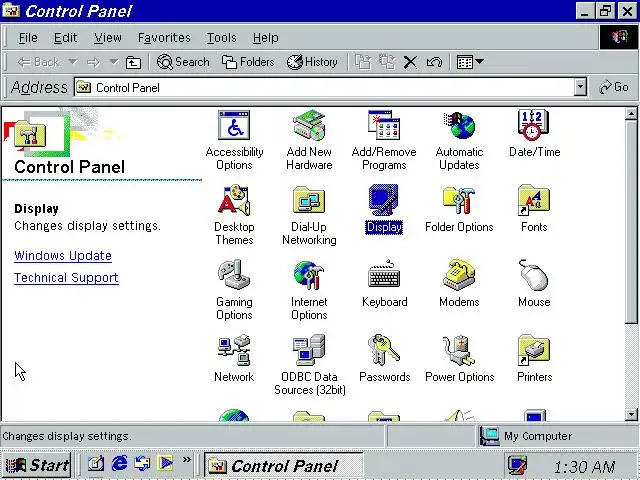Open Passwords keys icon
Viewport: 640px width, 480px height.
(x=384, y=359)
